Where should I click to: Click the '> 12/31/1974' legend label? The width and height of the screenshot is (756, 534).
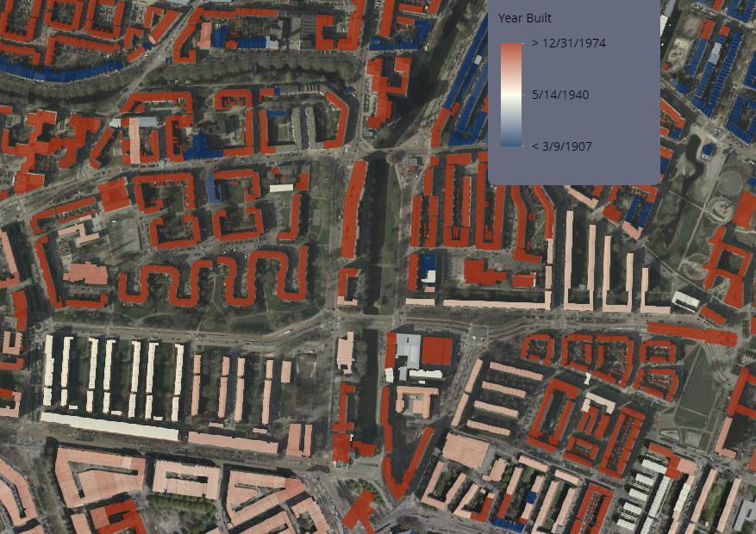569,43
